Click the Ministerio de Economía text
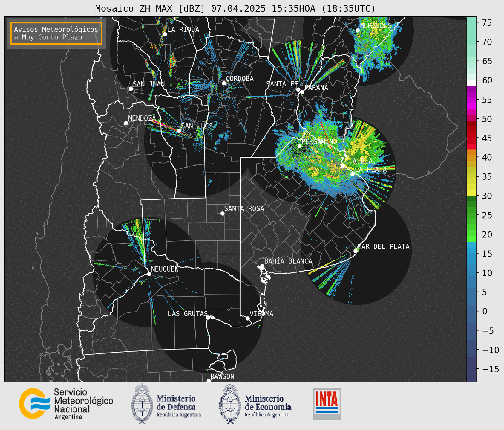The width and height of the screenshot is (504, 430). coord(268,406)
